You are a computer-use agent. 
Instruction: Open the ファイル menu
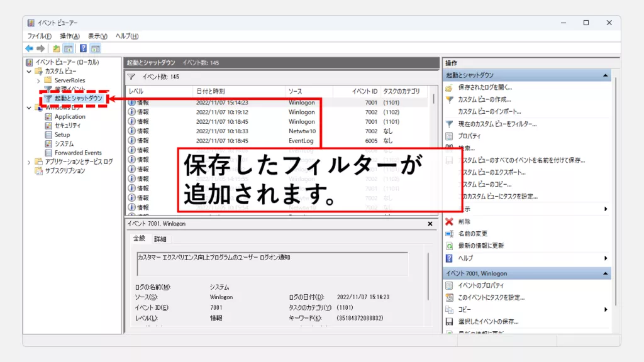click(x=39, y=36)
